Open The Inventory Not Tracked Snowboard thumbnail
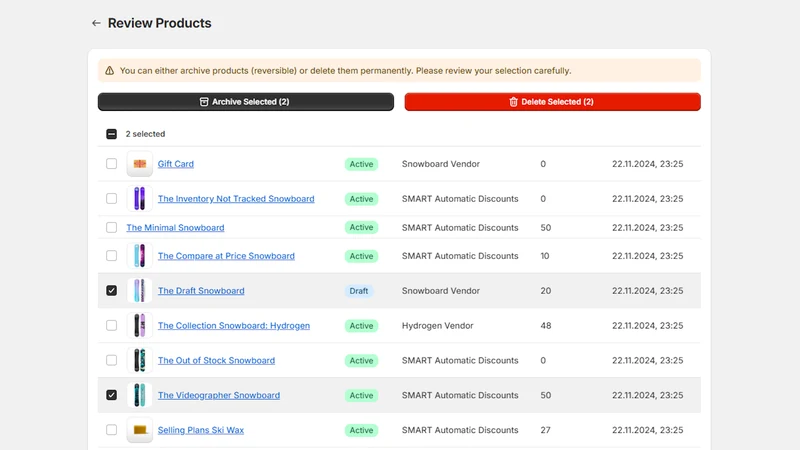The width and height of the screenshot is (800, 450). click(x=140, y=198)
